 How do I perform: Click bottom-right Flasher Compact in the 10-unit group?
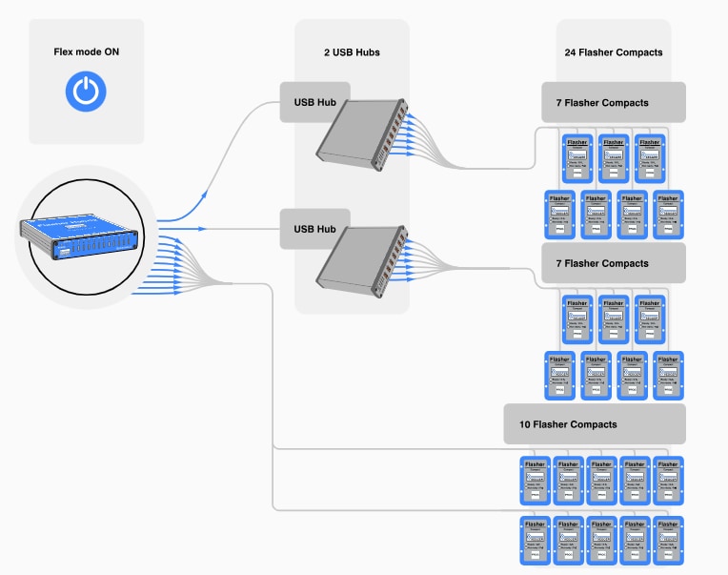point(668,539)
